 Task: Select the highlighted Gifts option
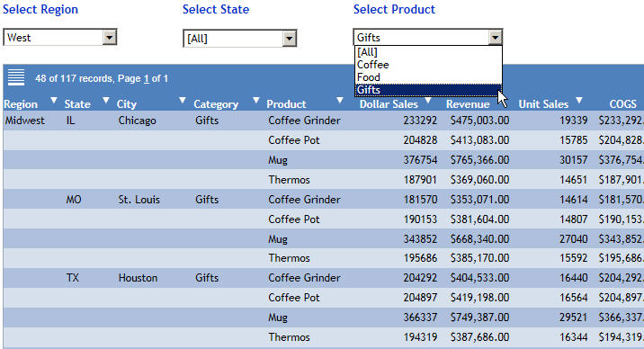(428, 90)
